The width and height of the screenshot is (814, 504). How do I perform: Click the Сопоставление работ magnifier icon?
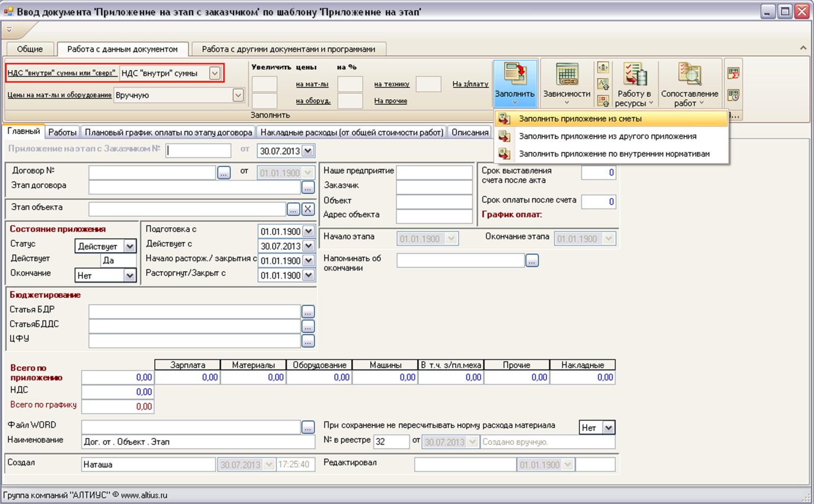(x=689, y=75)
